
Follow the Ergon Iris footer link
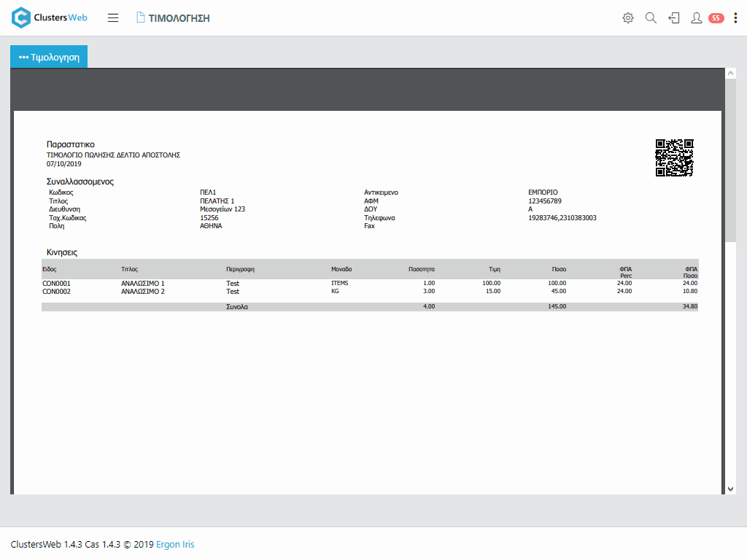(175, 545)
